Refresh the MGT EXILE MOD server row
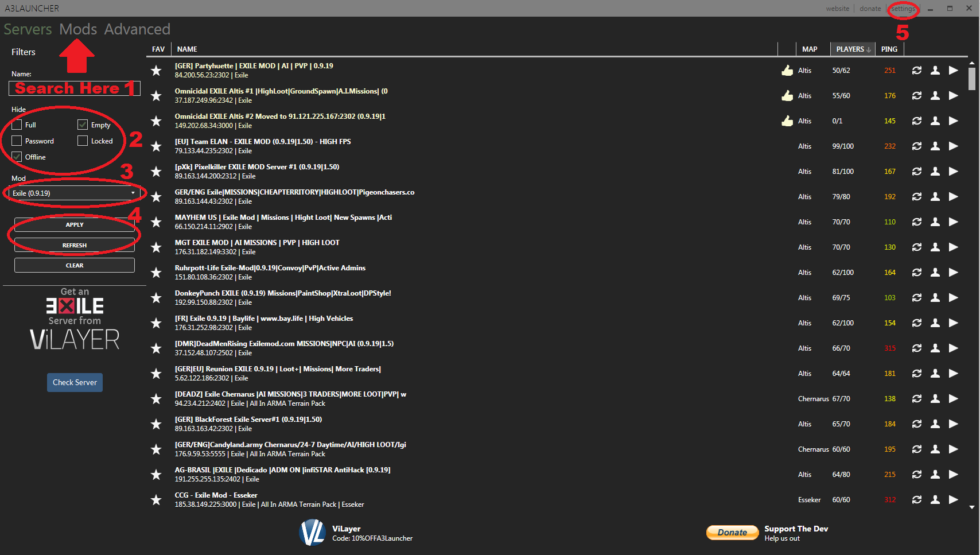Screen dimensions: 980x555 pyautogui.click(x=917, y=247)
